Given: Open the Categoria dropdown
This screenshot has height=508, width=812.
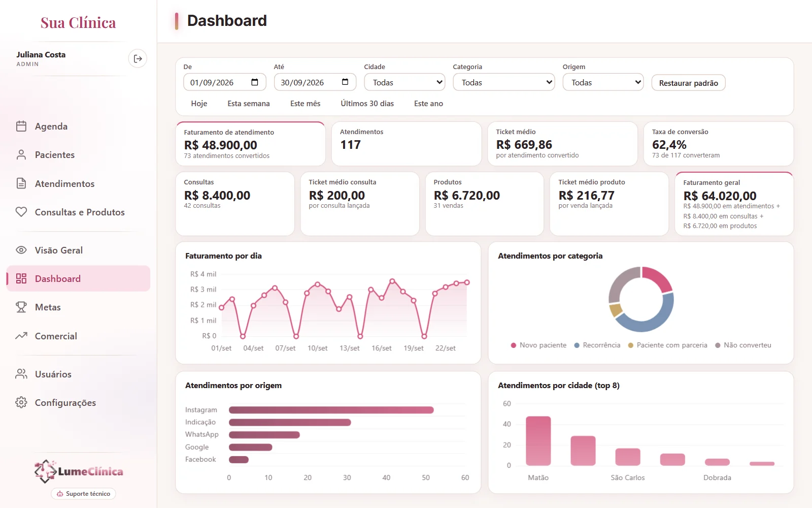Looking at the screenshot, I should pos(504,82).
